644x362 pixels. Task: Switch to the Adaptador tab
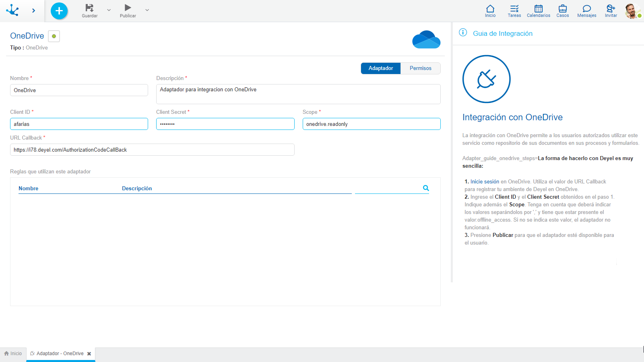coord(381,68)
